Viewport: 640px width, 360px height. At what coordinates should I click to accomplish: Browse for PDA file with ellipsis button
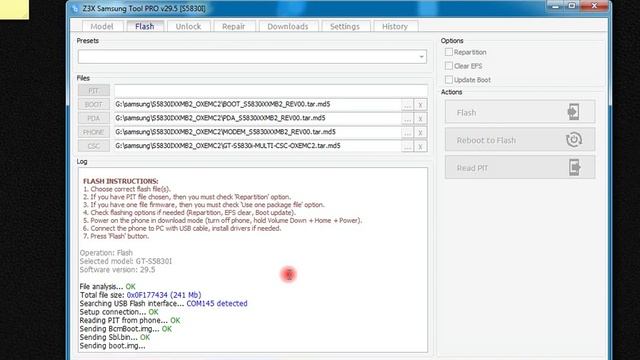click(407, 119)
